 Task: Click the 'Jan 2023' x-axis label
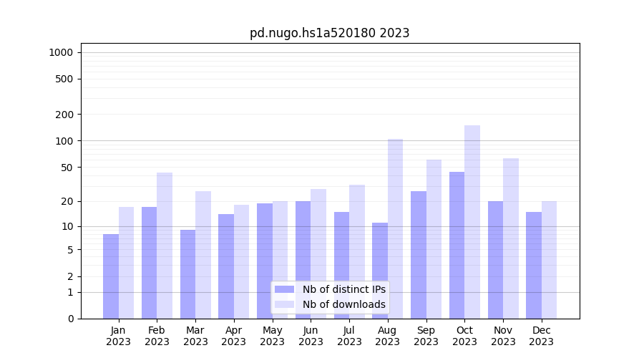tap(119, 336)
